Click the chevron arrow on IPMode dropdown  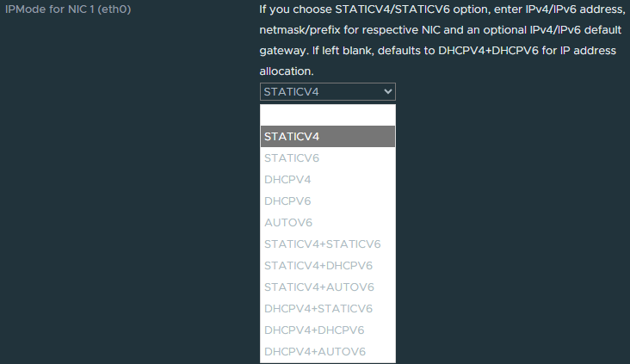(x=388, y=92)
